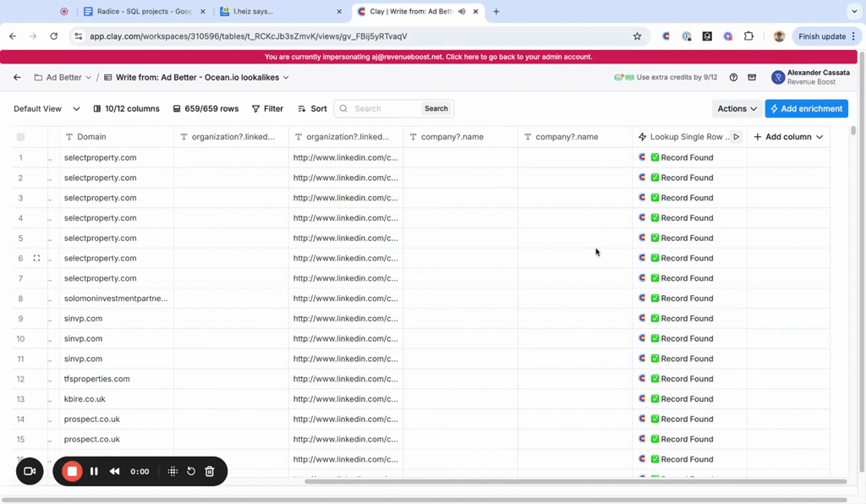Viewport: 866px width, 504px height.
Task: Click the Add enrichment button
Action: [806, 108]
